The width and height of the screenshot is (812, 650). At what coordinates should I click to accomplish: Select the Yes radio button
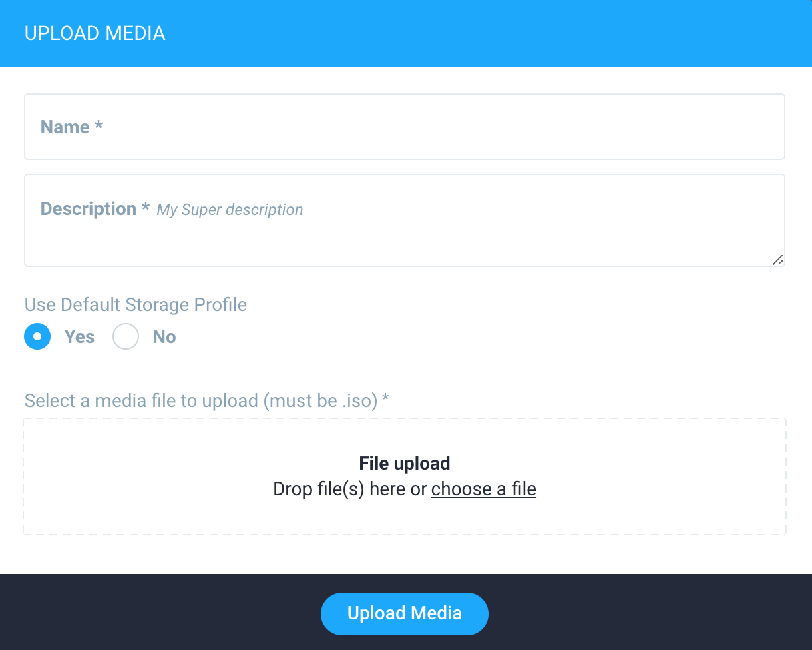point(37,336)
